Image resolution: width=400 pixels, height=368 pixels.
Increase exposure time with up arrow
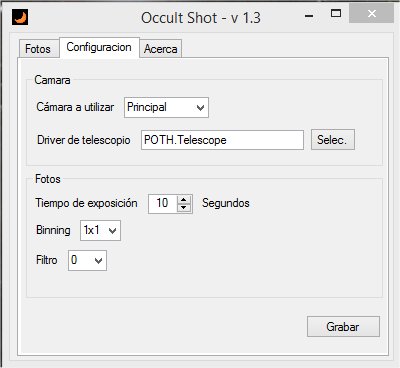[184, 200]
